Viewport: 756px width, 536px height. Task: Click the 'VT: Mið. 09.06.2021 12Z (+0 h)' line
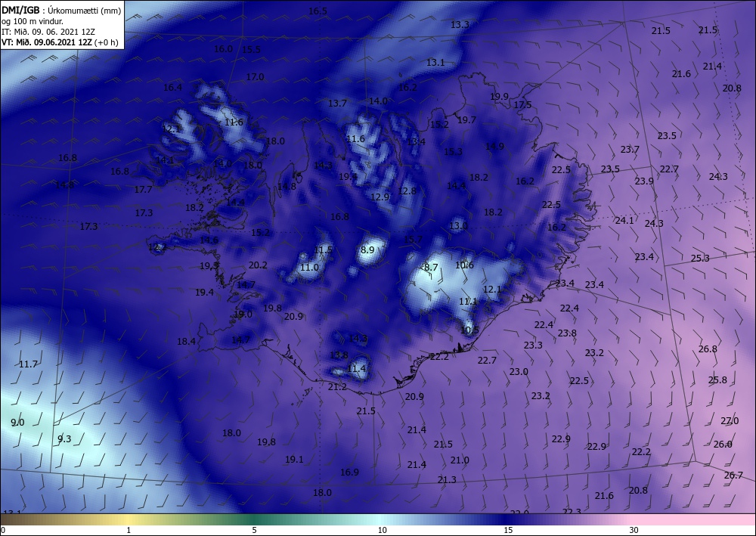point(59,42)
